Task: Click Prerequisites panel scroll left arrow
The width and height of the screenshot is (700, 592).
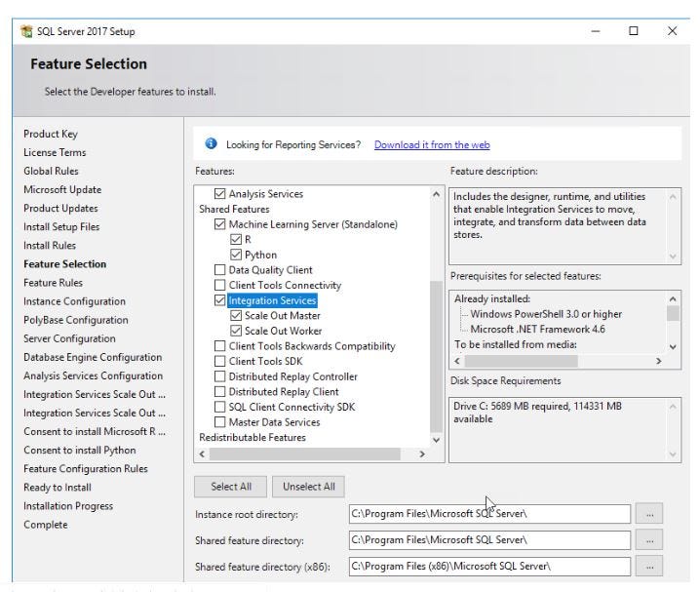Action: 456,361
